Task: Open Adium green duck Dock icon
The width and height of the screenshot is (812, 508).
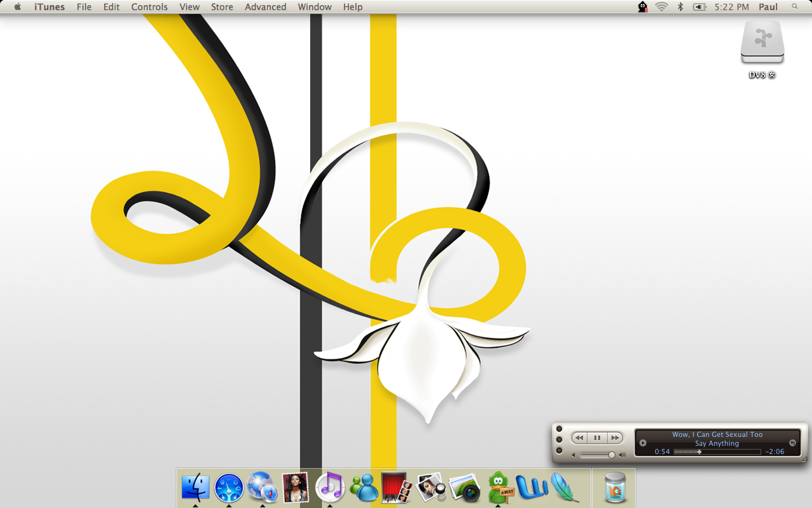Action: point(500,488)
